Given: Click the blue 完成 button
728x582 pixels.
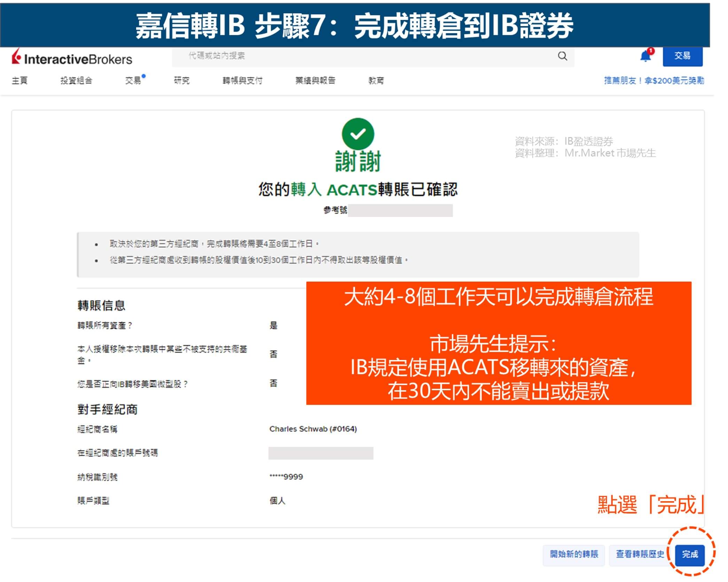Looking at the screenshot, I should pyautogui.click(x=690, y=555).
